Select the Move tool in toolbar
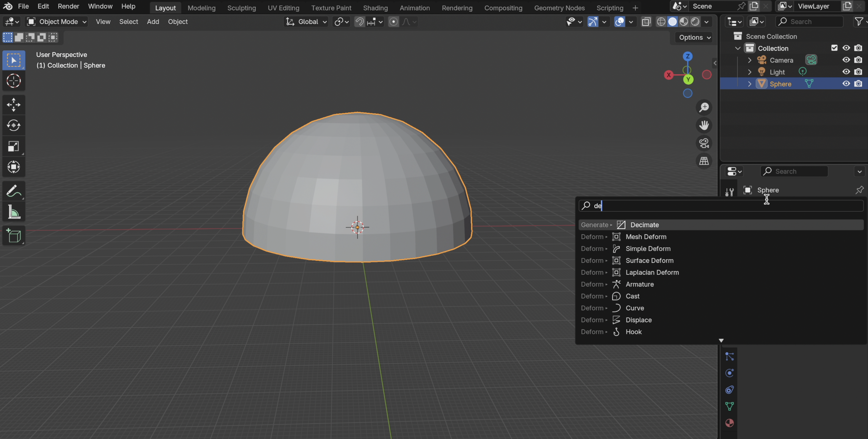868x439 pixels. 13,105
